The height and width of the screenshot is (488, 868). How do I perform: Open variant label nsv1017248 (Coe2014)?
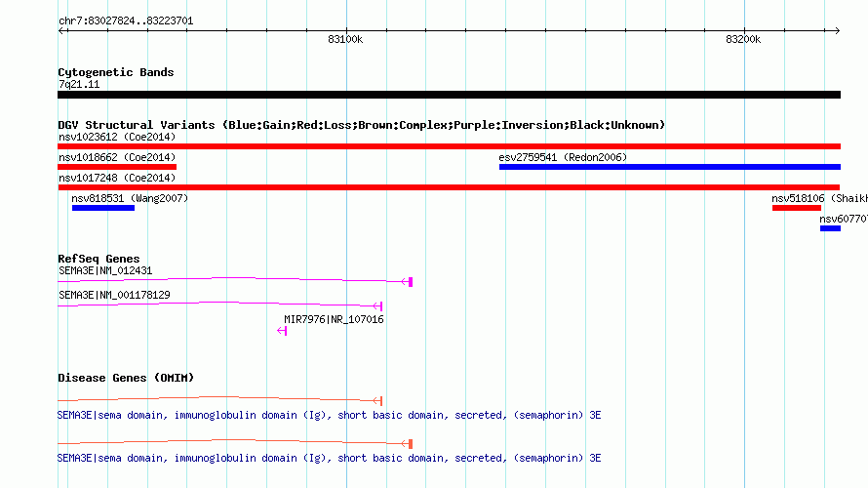tap(117, 178)
